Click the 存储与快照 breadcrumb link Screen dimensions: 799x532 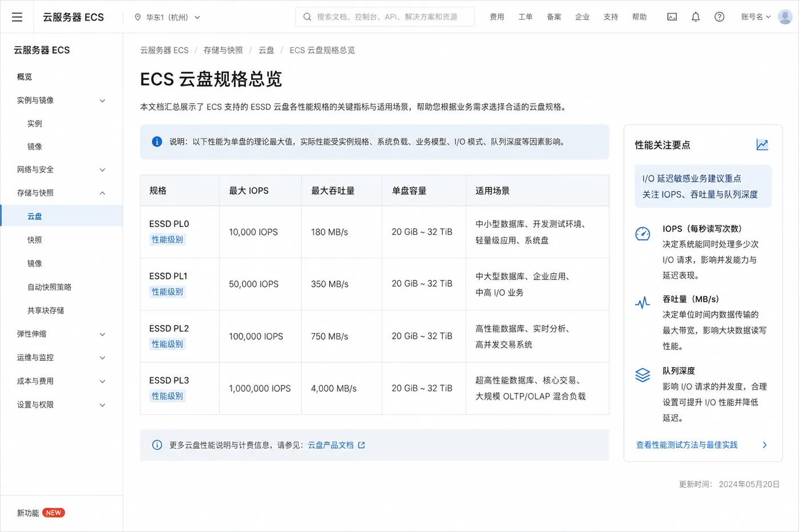click(x=223, y=50)
